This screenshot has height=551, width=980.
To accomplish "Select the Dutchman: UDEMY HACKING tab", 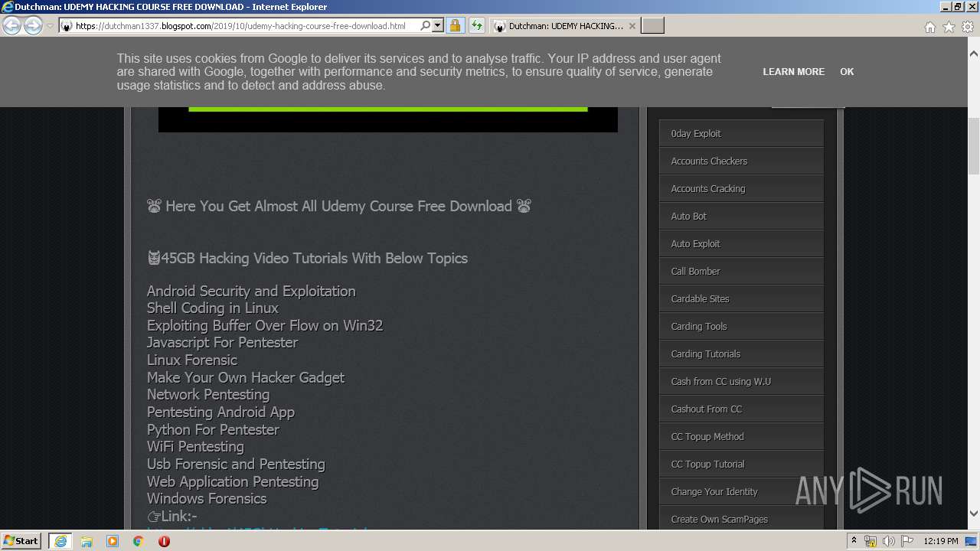I will [565, 26].
